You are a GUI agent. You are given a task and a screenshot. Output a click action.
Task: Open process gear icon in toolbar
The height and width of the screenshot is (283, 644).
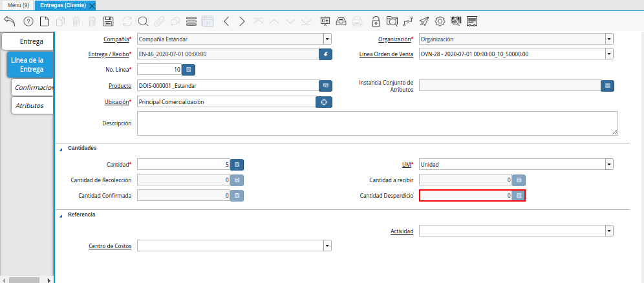pos(440,21)
